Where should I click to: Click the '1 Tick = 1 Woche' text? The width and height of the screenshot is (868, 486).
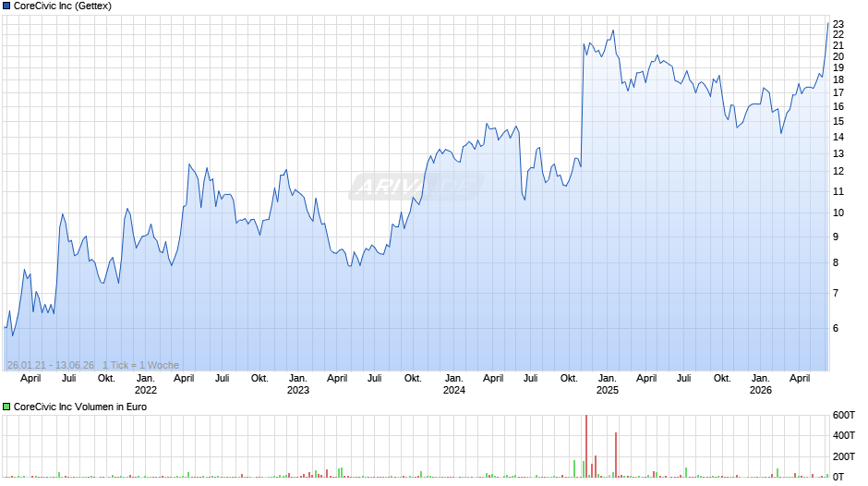point(140,365)
